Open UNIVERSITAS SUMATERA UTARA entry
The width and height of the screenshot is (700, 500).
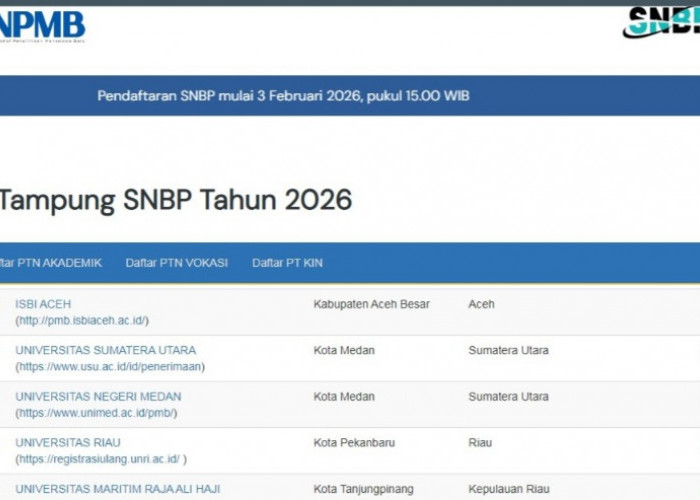tap(106, 350)
